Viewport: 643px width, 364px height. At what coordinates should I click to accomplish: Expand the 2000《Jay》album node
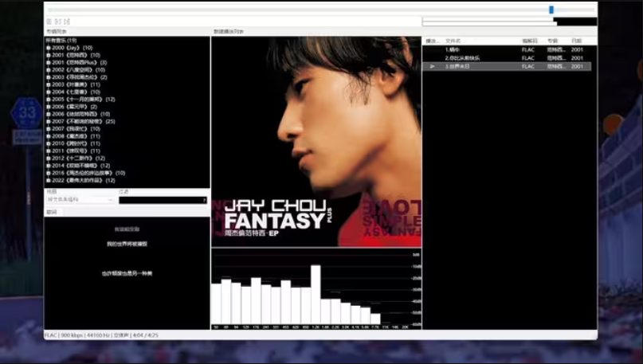[49, 48]
